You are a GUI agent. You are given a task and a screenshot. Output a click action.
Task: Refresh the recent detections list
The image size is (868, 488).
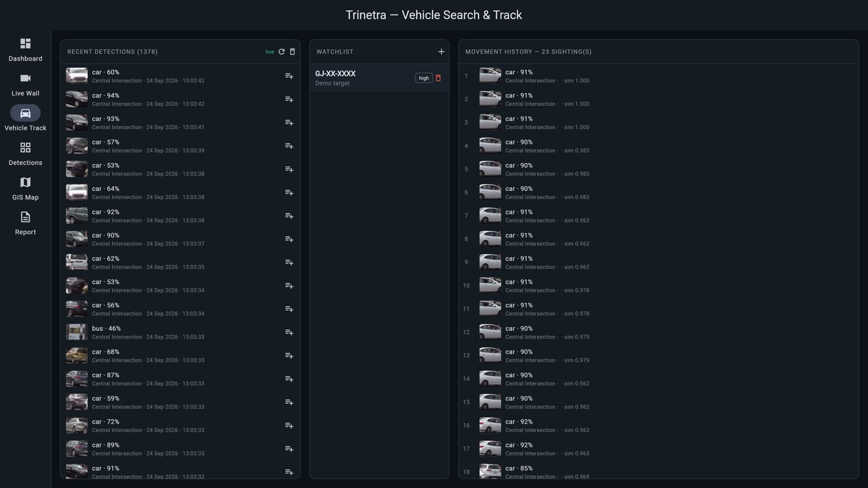pos(282,52)
